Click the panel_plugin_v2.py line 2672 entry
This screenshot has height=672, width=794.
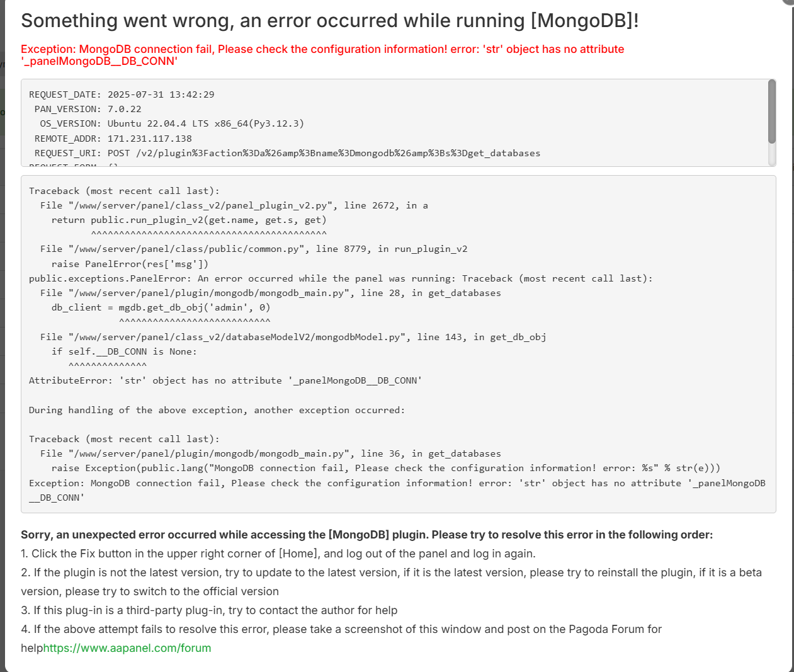(234, 205)
